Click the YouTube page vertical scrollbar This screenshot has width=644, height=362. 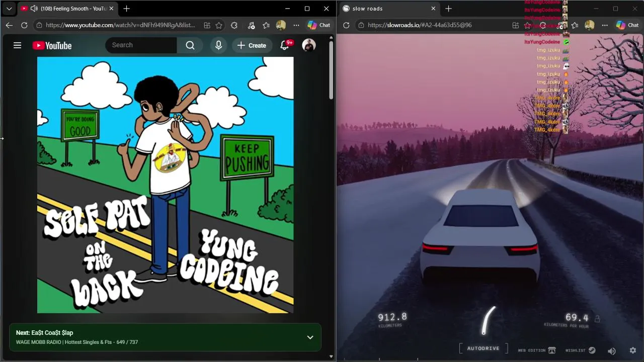tap(331, 70)
